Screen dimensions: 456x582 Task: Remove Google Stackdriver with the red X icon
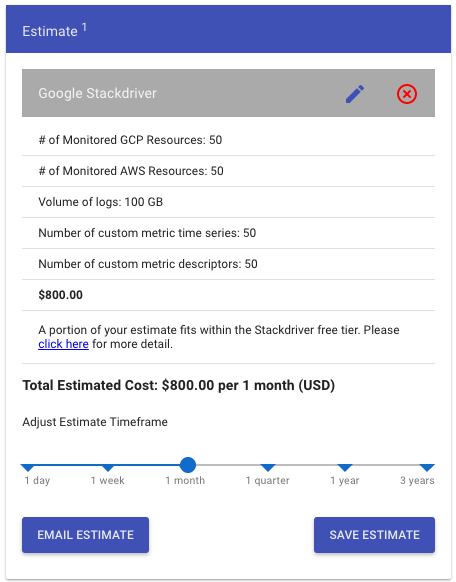[x=407, y=94]
